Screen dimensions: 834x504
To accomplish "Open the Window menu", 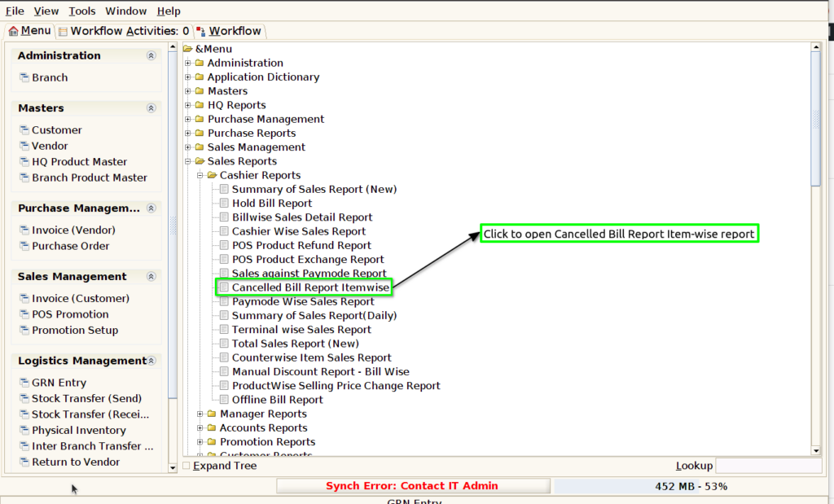I will pyautogui.click(x=126, y=11).
